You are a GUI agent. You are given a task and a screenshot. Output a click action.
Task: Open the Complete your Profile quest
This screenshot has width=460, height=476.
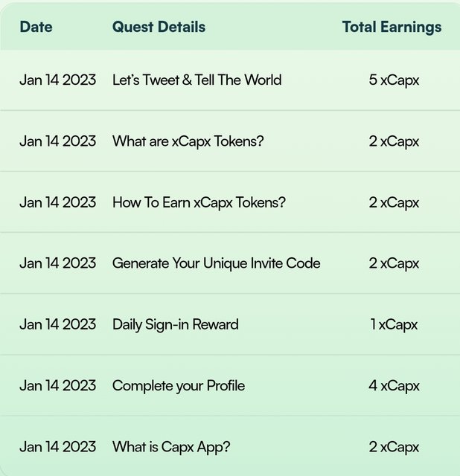(179, 386)
